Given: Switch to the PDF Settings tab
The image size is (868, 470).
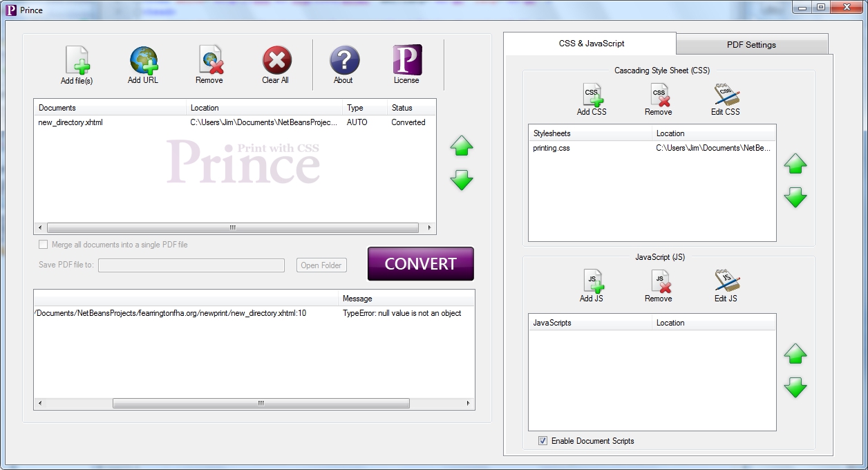Looking at the screenshot, I should coord(751,45).
